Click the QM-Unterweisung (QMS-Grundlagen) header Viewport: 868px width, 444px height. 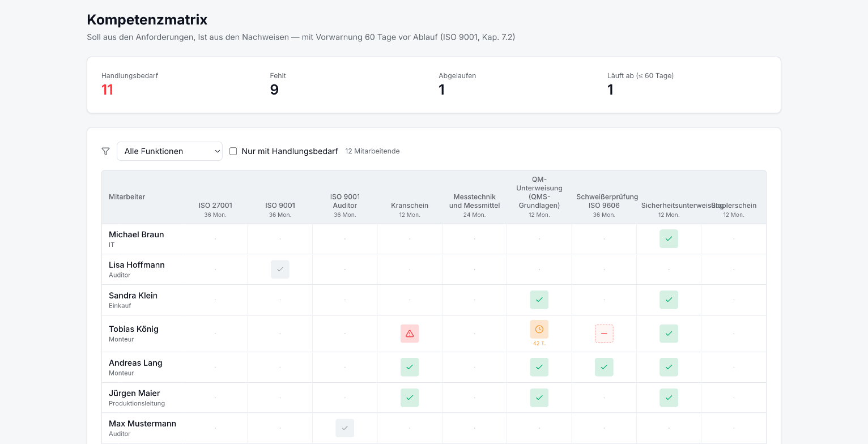[x=539, y=193]
